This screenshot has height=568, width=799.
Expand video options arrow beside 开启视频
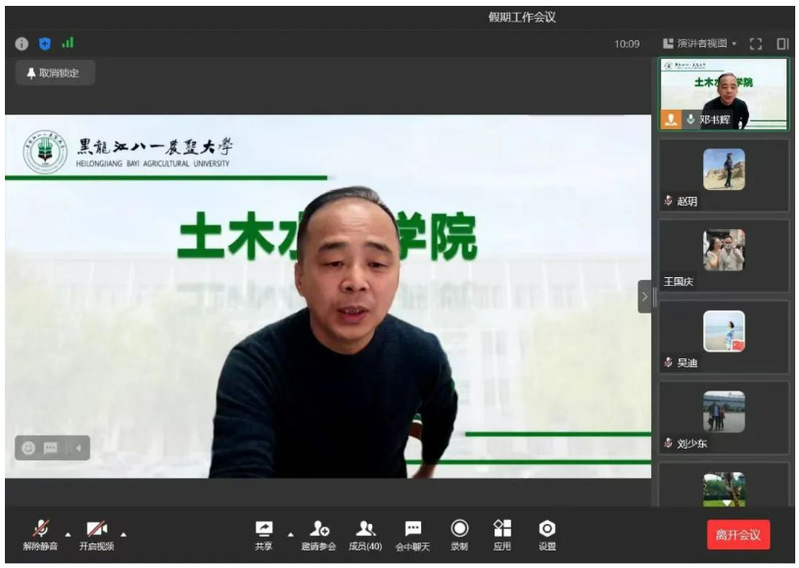123,533
